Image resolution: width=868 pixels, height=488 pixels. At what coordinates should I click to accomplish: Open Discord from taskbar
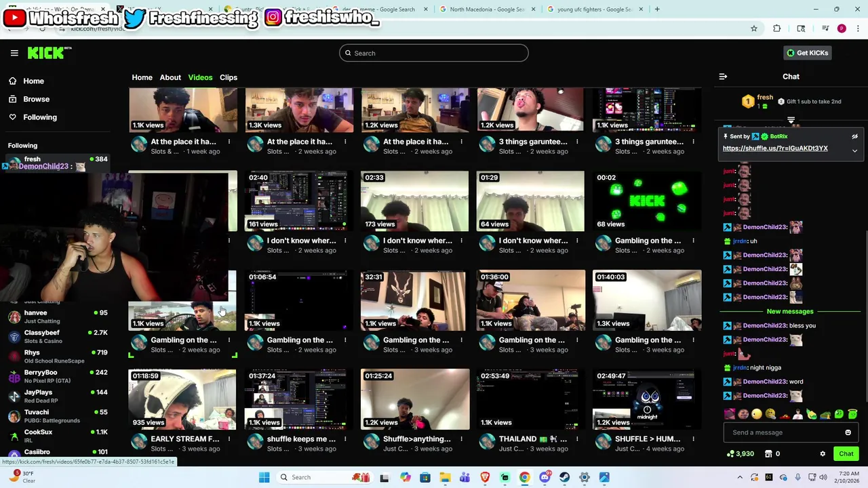click(x=545, y=477)
